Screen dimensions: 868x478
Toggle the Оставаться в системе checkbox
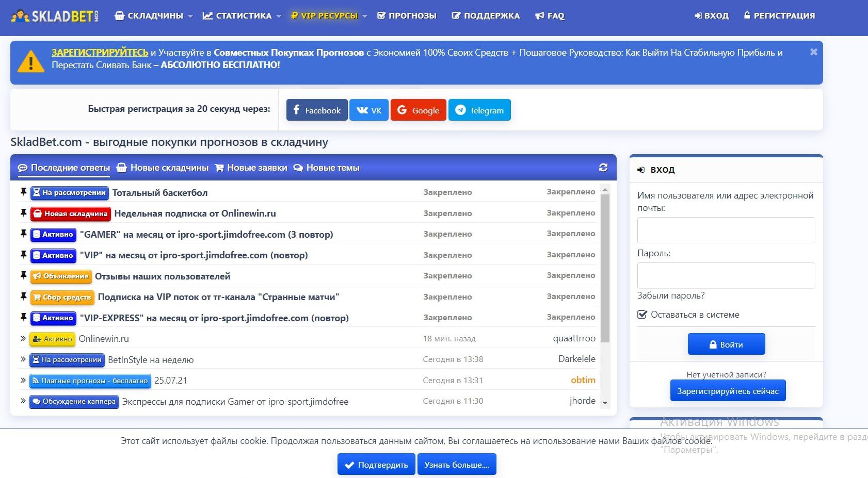point(642,315)
